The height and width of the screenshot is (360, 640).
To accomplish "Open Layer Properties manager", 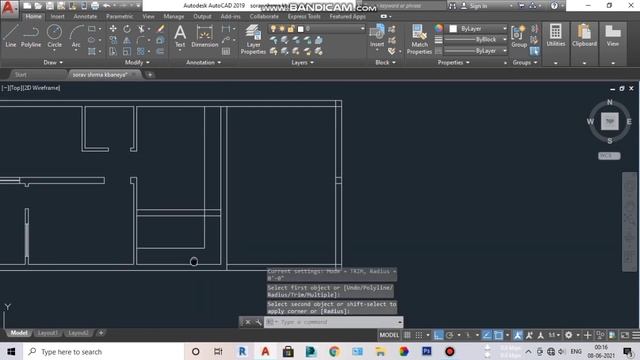I will click(x=253, y=39).
